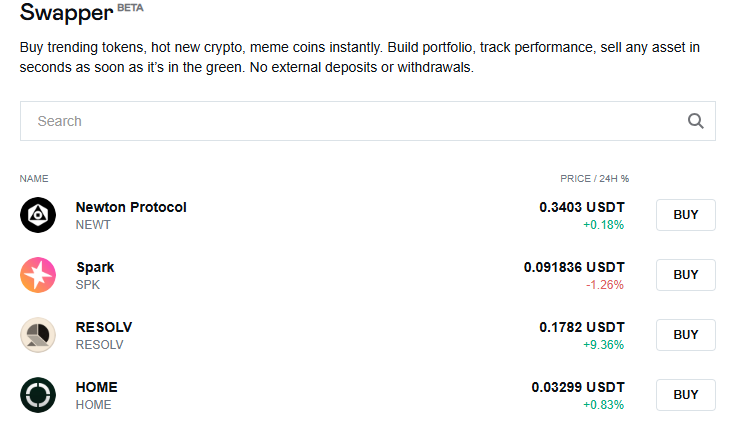The image size is (754, 422).
Task: Click the Spark pink star logo
Action: tap(38, 275)
